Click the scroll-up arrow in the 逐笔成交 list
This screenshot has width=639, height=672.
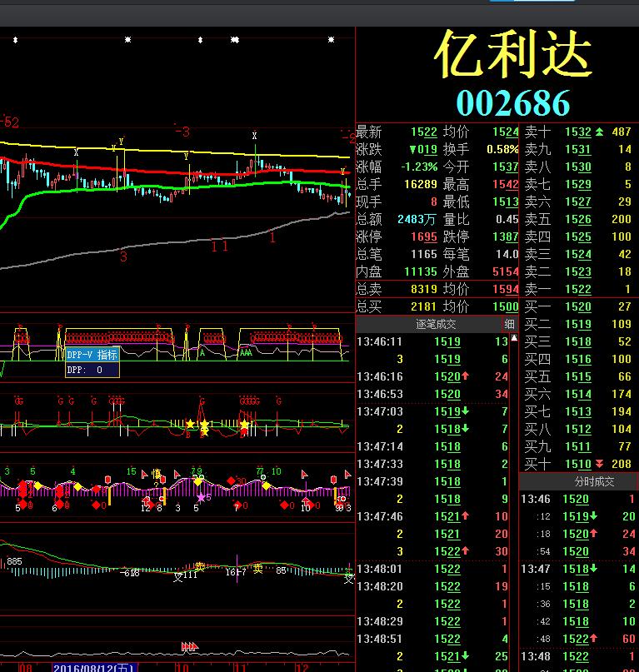(514, 338)
